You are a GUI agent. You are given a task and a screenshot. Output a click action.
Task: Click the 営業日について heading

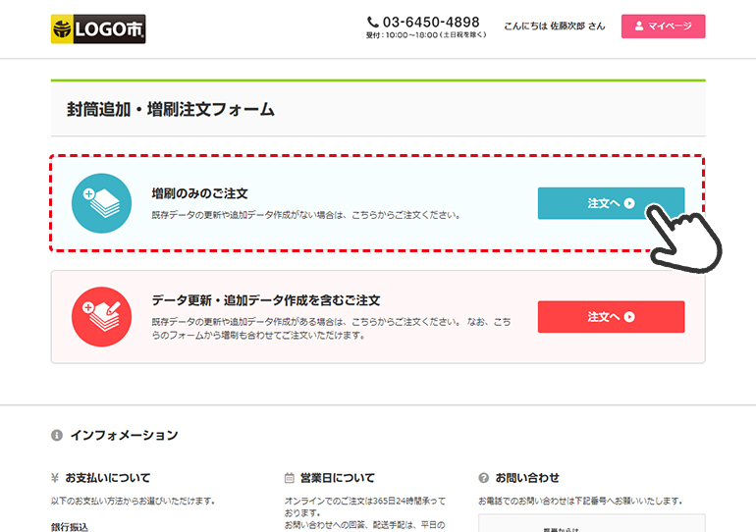(338, 478)
